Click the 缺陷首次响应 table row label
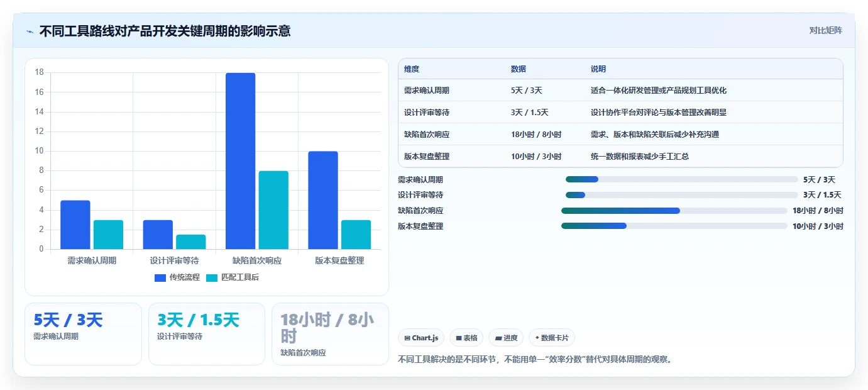The width and height of the screenshot is (868, 390). 427,135
